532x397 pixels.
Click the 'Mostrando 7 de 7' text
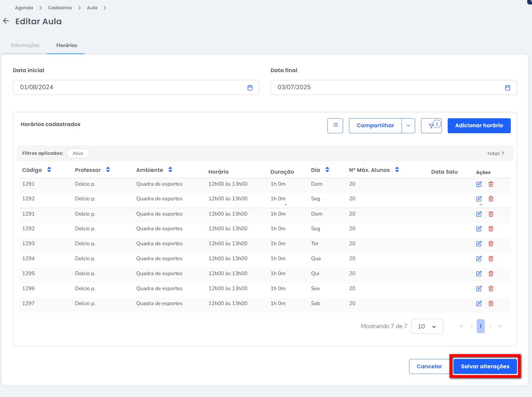coord(384,326)
